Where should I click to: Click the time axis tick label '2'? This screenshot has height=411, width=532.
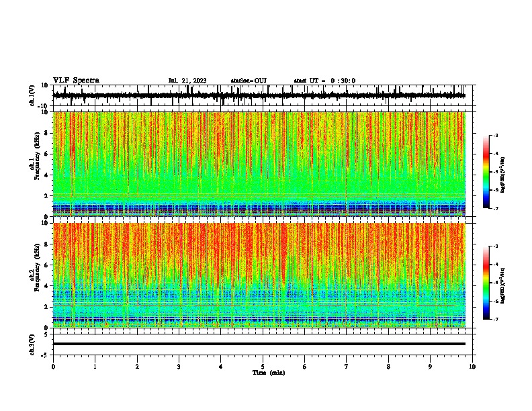pos(137,367)
